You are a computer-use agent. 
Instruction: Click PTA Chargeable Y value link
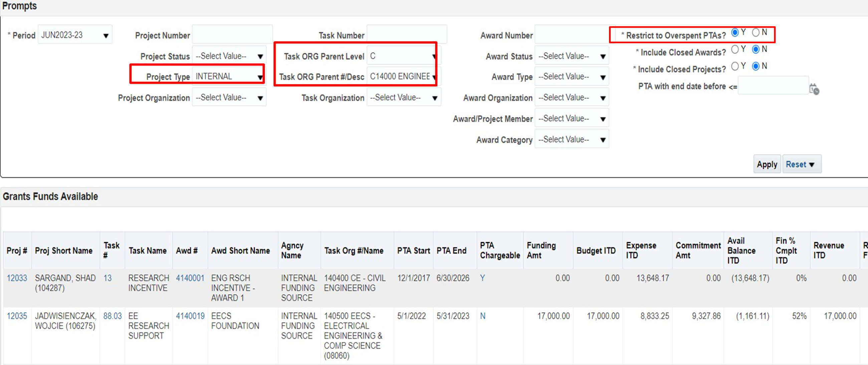pyautogui.click(x=482, y=278)
